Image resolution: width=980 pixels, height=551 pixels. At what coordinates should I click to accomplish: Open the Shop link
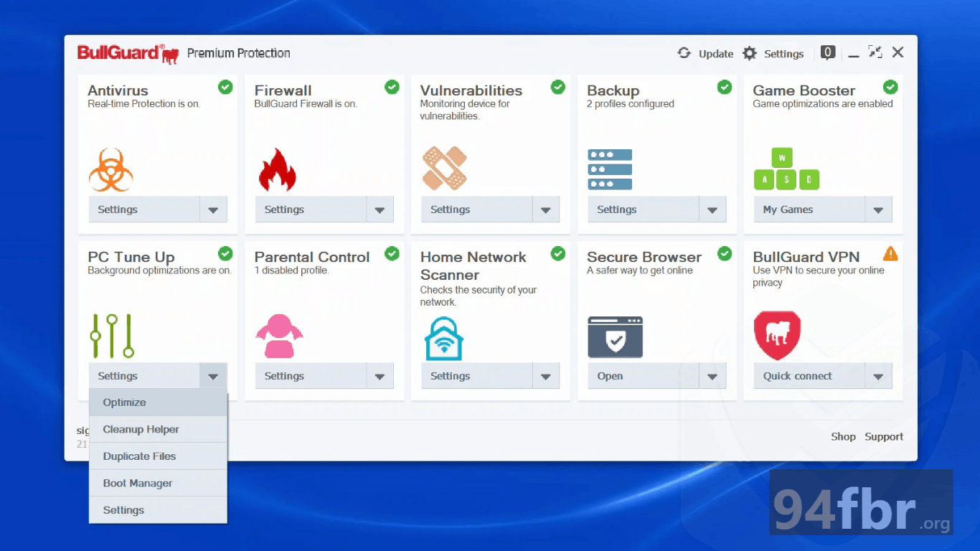click(x=843, y=436)
